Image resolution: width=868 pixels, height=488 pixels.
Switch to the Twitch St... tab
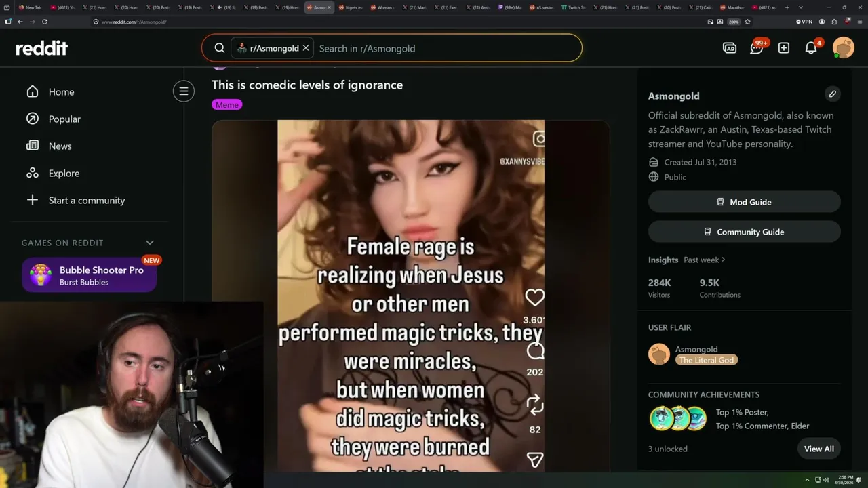click(575, 7)
